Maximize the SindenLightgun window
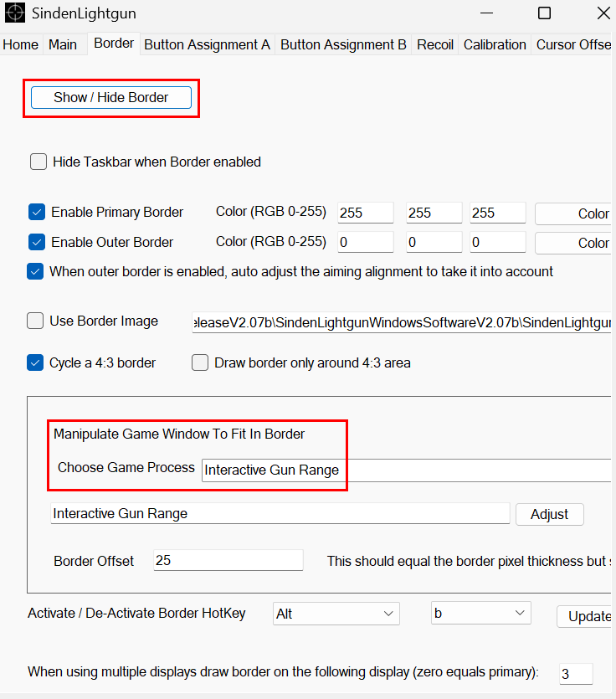Viewport: 616px width, 699px height. 544,13
